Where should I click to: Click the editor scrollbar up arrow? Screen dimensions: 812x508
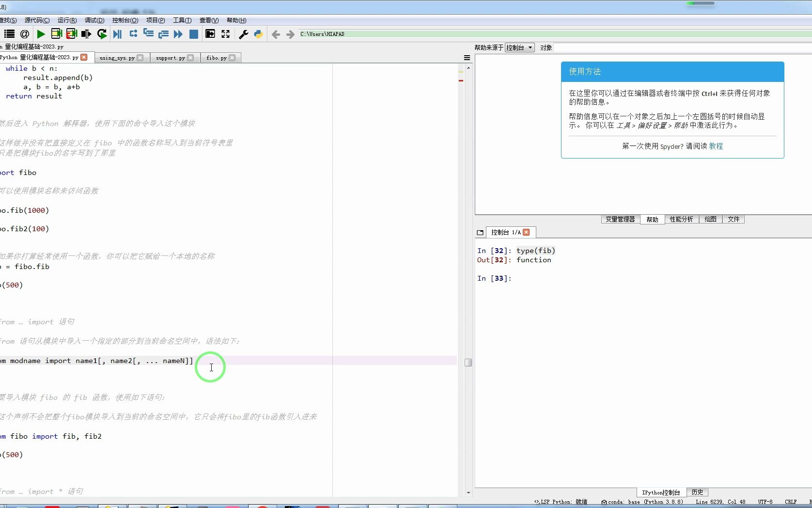point(468,67)
